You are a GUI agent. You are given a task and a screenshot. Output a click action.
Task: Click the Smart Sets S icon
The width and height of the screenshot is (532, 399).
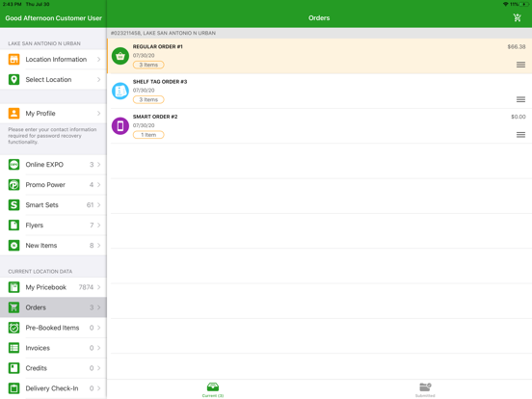point(13,205)
